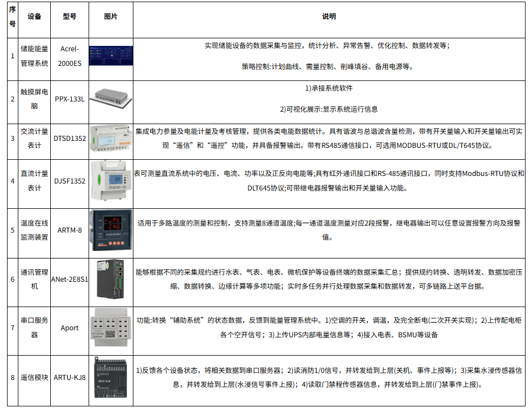Open the ARTM-8 temperature monitor image

111,230
